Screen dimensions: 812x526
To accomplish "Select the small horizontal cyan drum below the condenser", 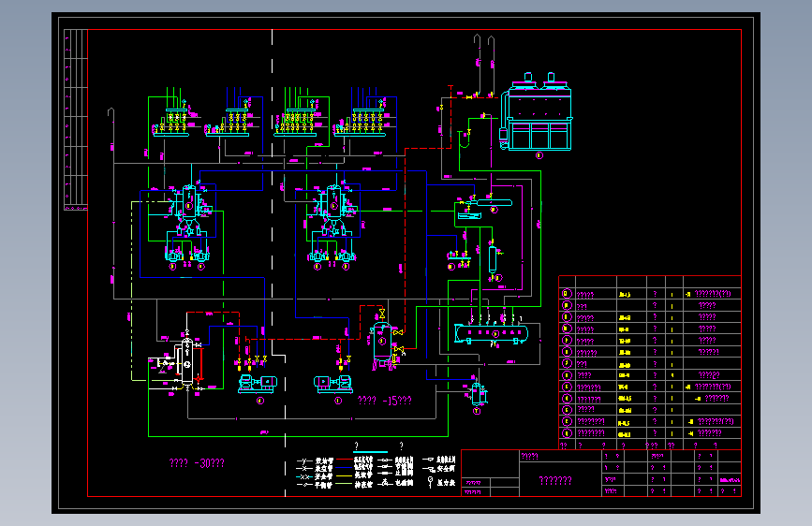I will [494, 202].
